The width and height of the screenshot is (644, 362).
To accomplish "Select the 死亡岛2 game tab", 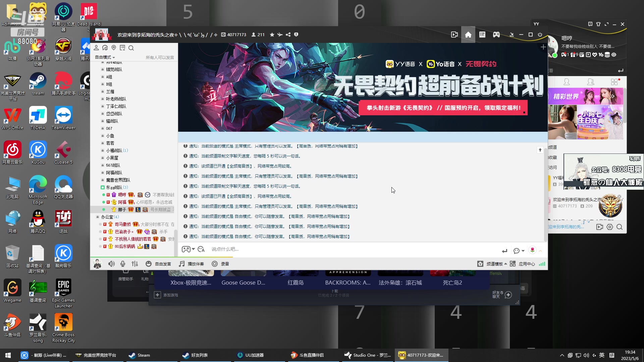I will (452, 283).
